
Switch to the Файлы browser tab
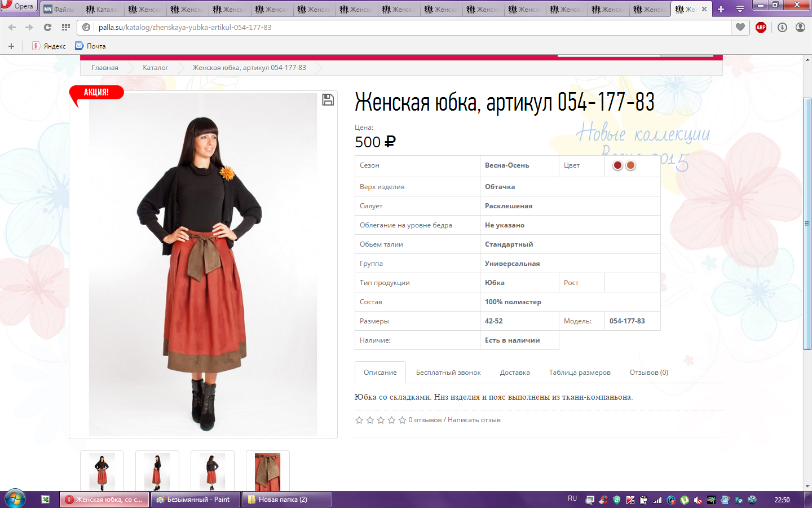[61, 10]
